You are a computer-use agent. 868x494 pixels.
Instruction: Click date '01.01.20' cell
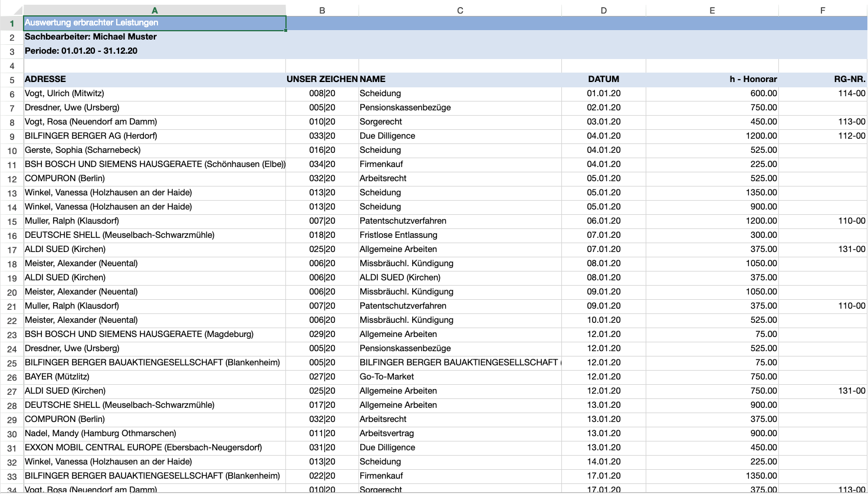(x=603, y=94)
